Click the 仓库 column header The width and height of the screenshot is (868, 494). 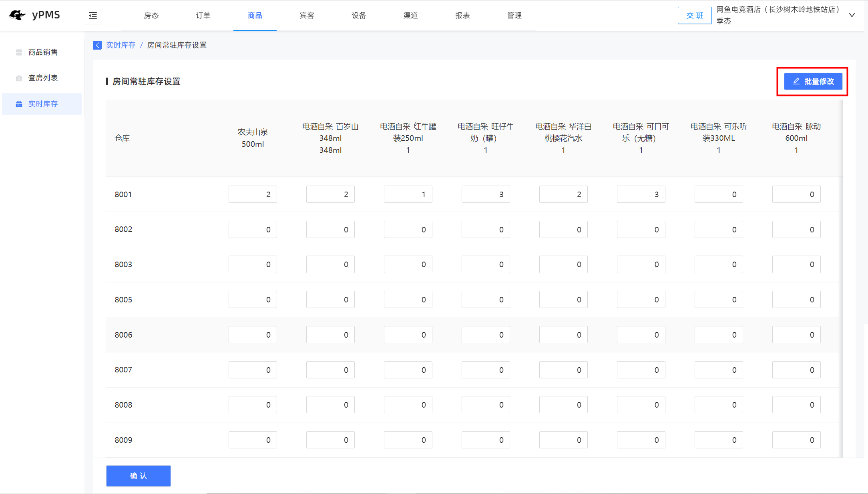pos(122,138)
